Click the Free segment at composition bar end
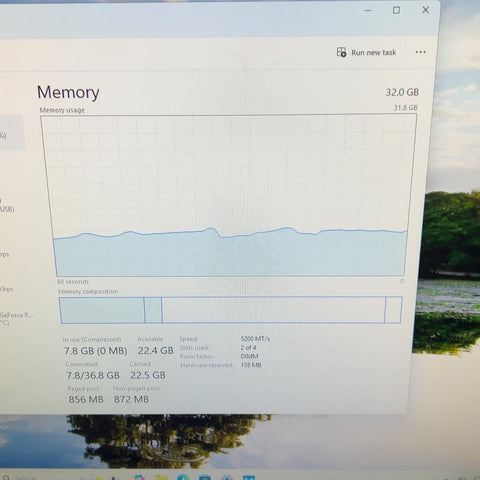 pos(393,310)
